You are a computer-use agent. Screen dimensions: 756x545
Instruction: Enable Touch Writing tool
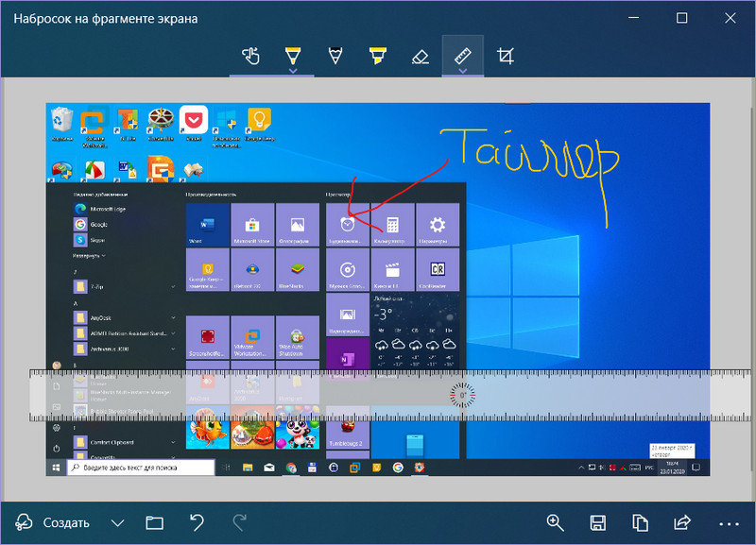[x=250, y=56]
